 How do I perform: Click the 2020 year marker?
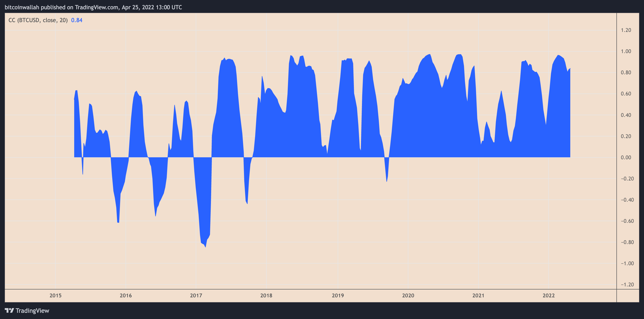point(408,295)
